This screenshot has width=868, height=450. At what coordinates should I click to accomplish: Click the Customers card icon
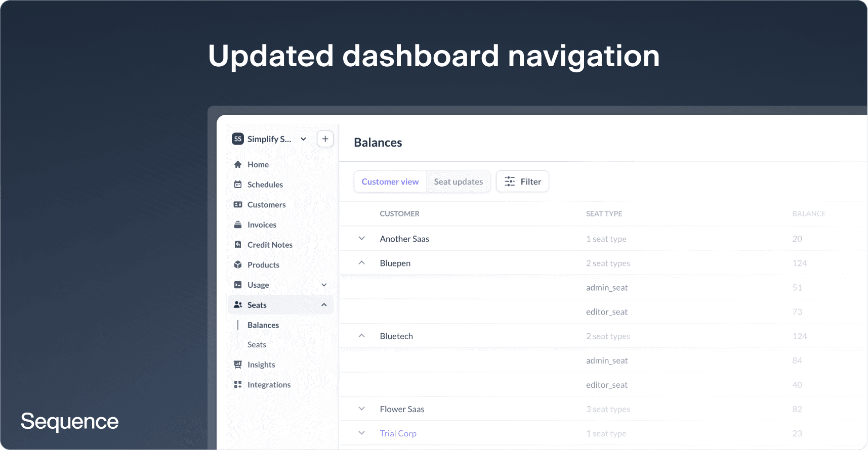(238, 205)
